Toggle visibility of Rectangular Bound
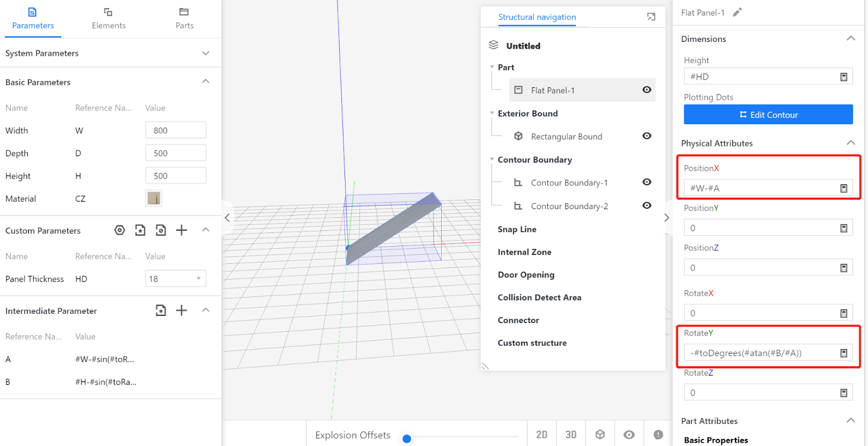 coord(647,136)
